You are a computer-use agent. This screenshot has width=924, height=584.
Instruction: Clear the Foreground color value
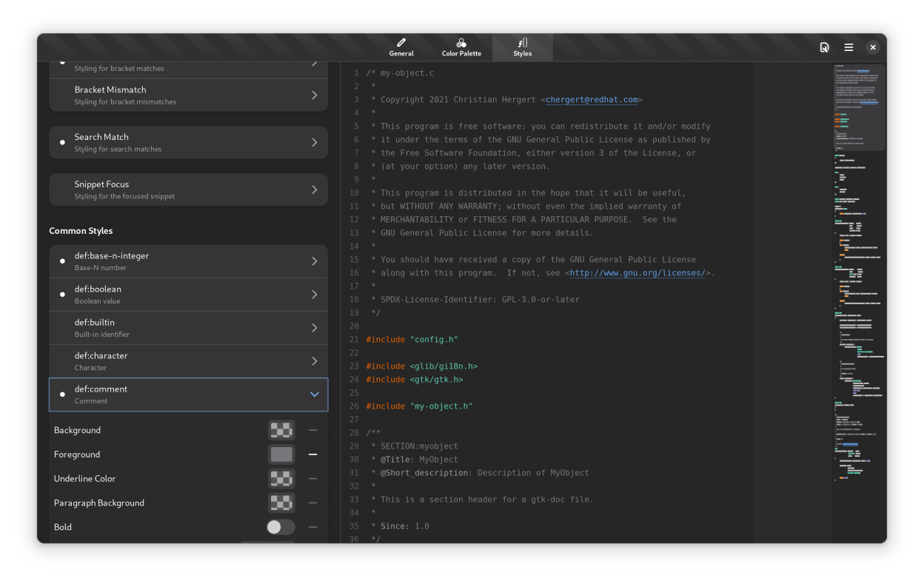pos(313,454)
